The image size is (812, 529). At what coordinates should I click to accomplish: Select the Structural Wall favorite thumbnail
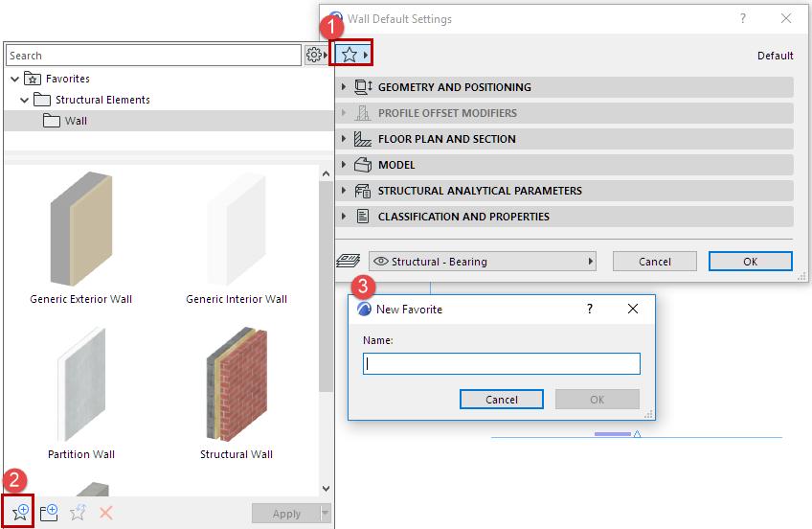pyautogui.click(x=237, y=384)
